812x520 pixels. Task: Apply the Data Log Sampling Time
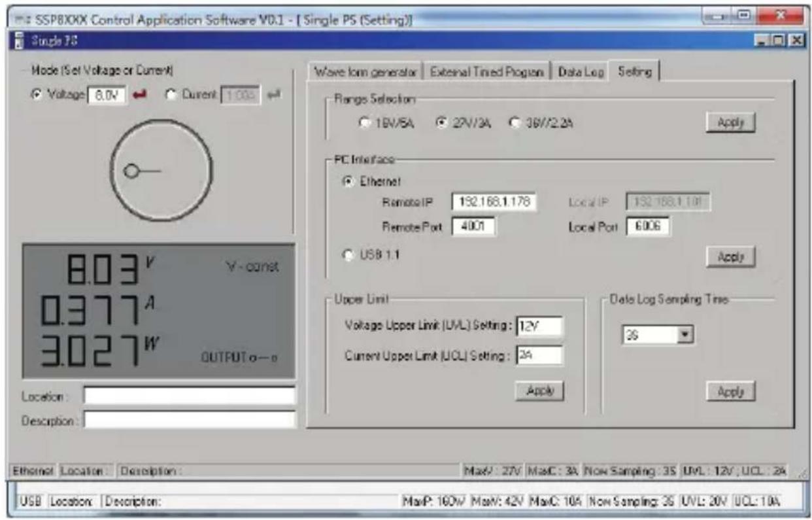[x=731, y=392]
